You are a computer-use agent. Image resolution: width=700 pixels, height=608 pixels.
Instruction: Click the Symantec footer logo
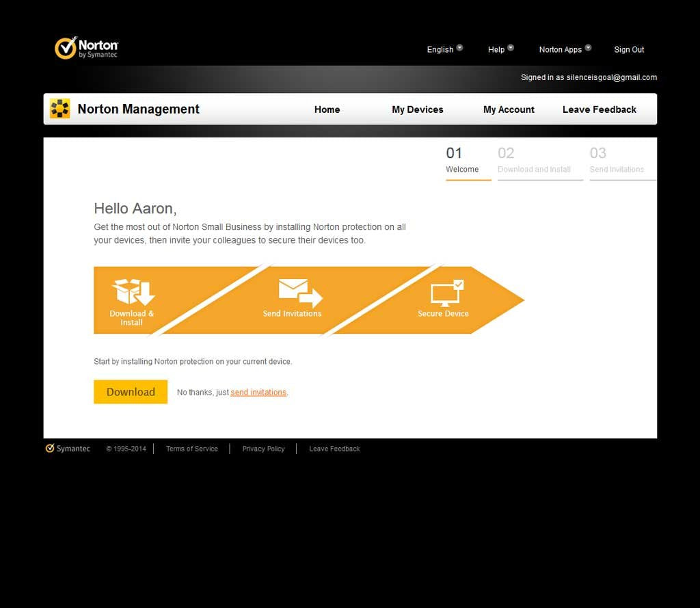(68, 449)
